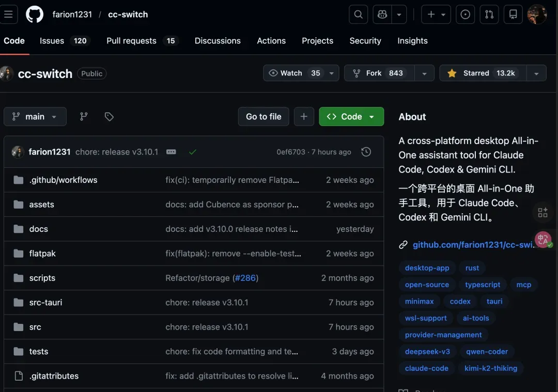The image size is (558, 392).
Task: View branches via the branch icon
Action: (84, 117)
